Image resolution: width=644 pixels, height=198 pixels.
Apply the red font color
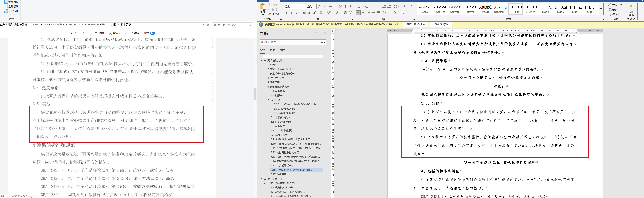pyautogui.click(x=337, y=13)
